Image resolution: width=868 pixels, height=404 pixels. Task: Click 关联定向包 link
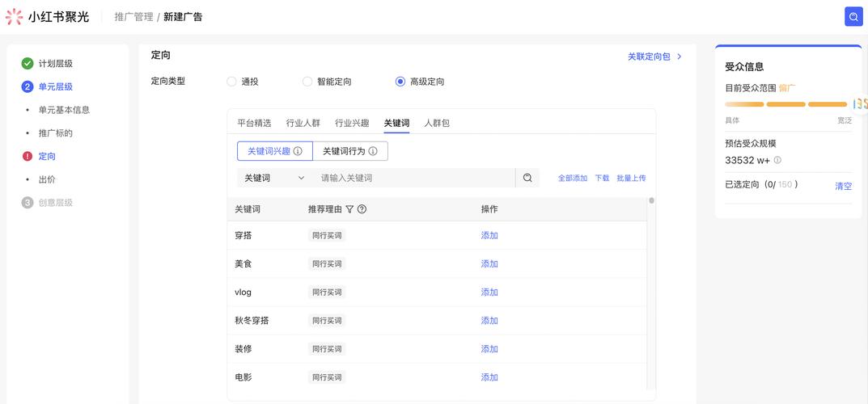point(649,57)
